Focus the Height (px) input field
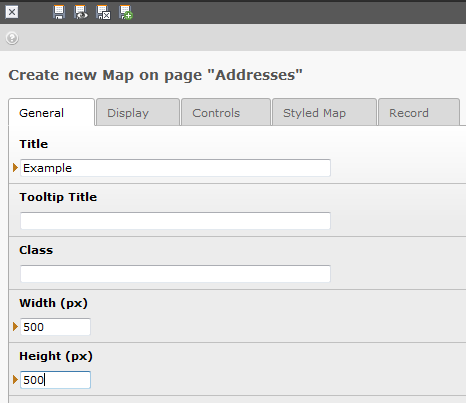This screenshot has height=403, width=466. [x=55, y=380]
